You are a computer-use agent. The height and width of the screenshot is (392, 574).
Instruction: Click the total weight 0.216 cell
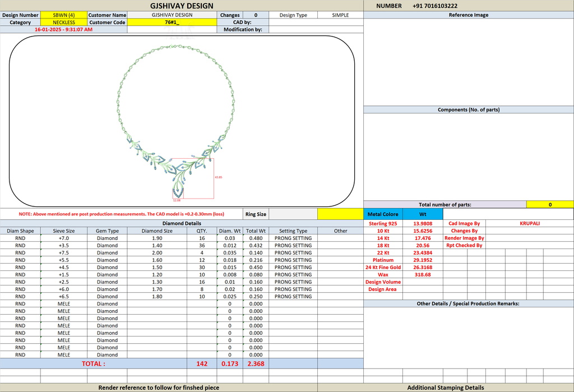[256, 260]
